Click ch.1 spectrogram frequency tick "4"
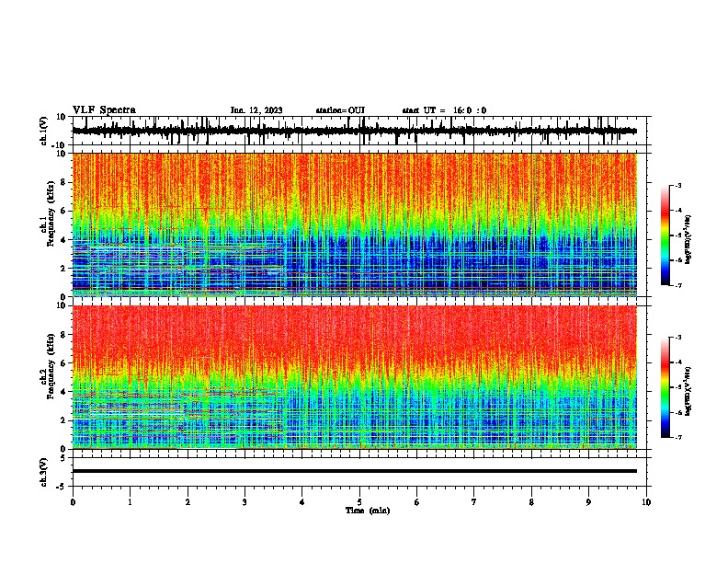This screenshot has height=563, width=728. (64, 240)
